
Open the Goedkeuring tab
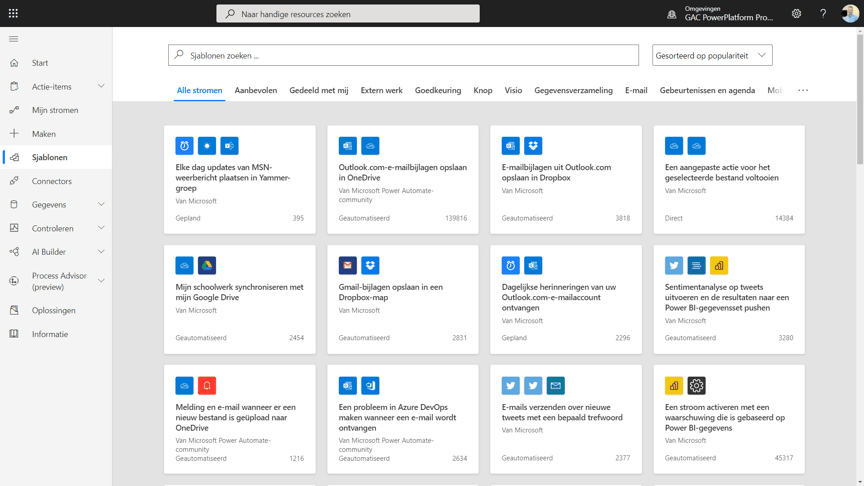click(x=438, y=90)
